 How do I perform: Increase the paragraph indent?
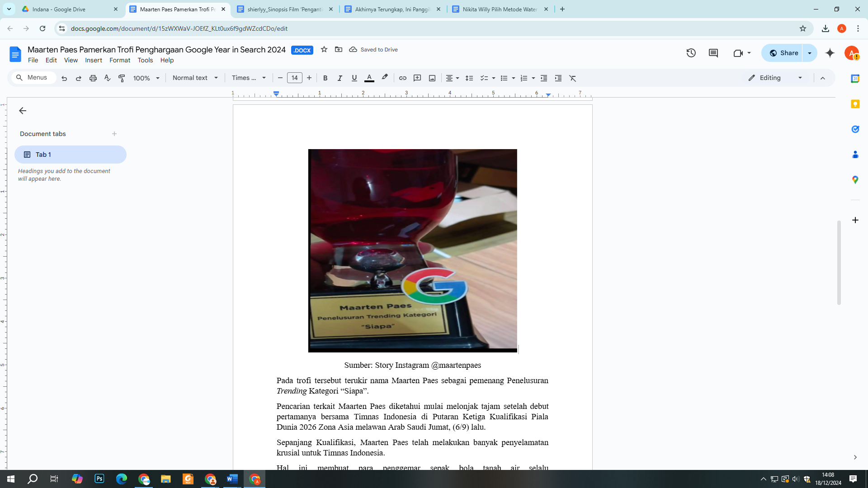click(558, 78)
